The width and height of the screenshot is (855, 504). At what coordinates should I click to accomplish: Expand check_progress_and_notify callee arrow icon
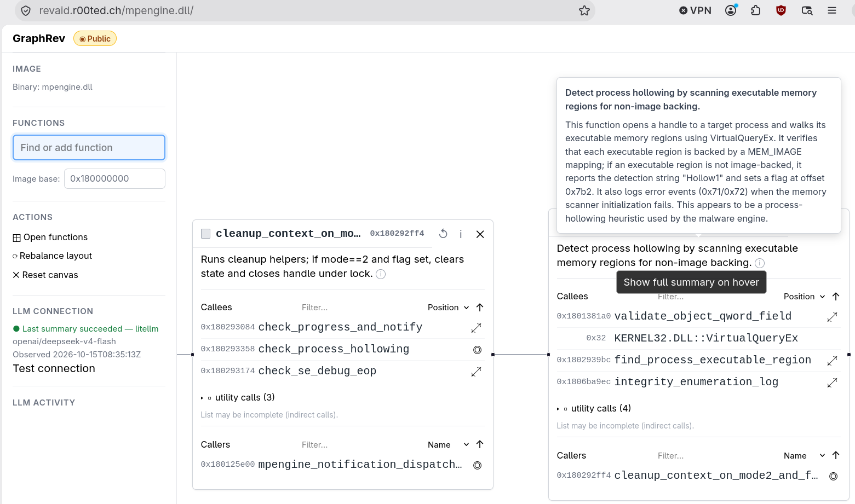point(476,328)
